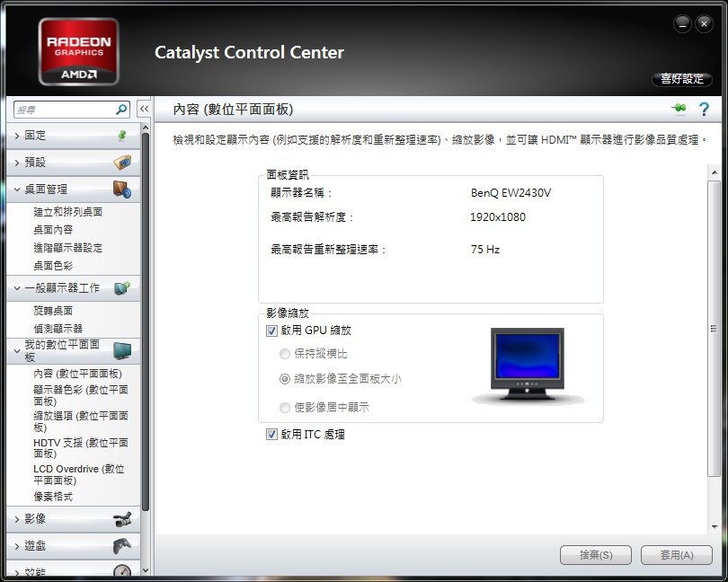Open 旋轉桌面 page
Screen dimensions: 728x582
(x=53, y=311)
